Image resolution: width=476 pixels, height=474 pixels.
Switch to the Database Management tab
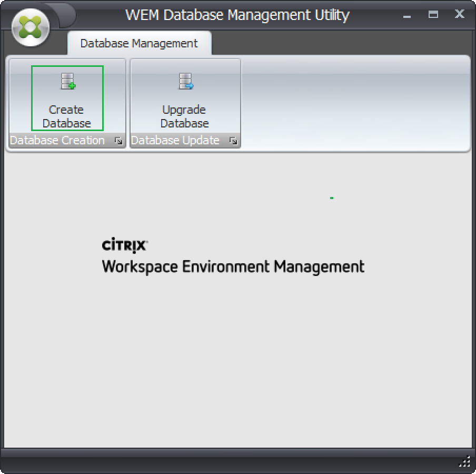click(x=139, y=43)
